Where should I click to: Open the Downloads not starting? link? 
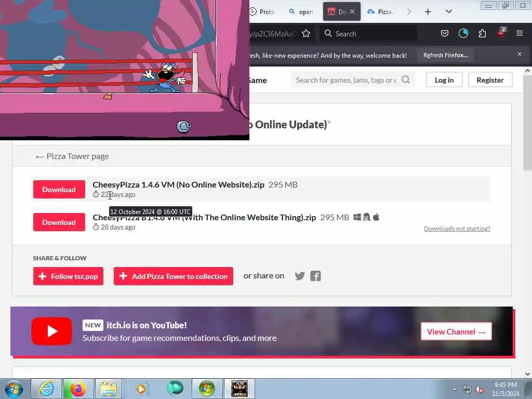point(457,229)
